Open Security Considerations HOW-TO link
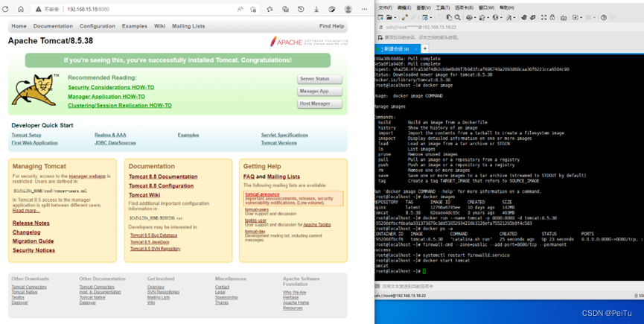The height and width of the screenshot is (324, 644). point(111,87)
